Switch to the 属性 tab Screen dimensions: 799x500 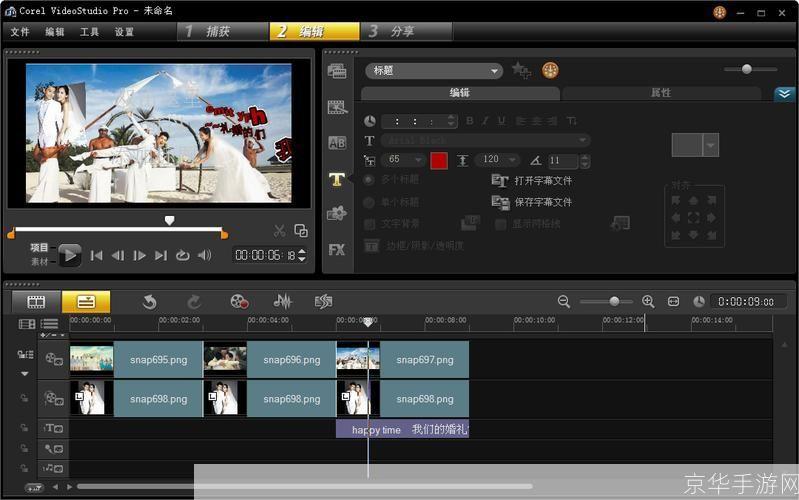click(661, 93)
